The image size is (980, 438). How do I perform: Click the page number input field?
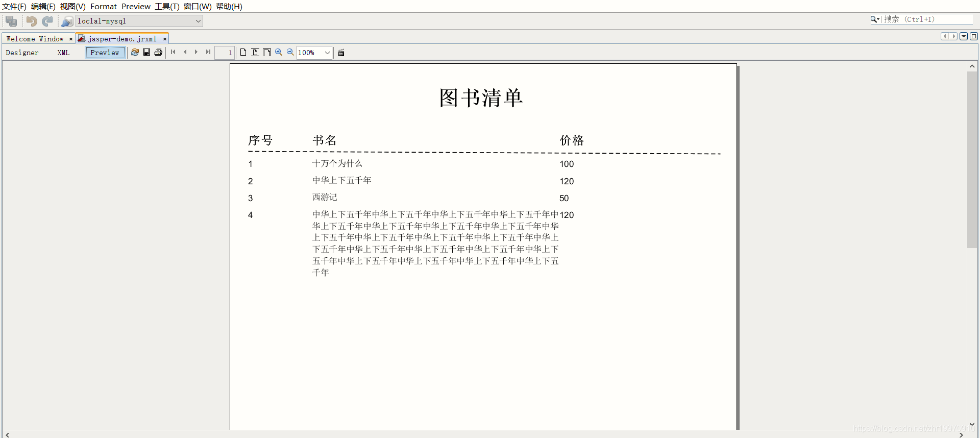pyautogui.click(x=225, y=53)
